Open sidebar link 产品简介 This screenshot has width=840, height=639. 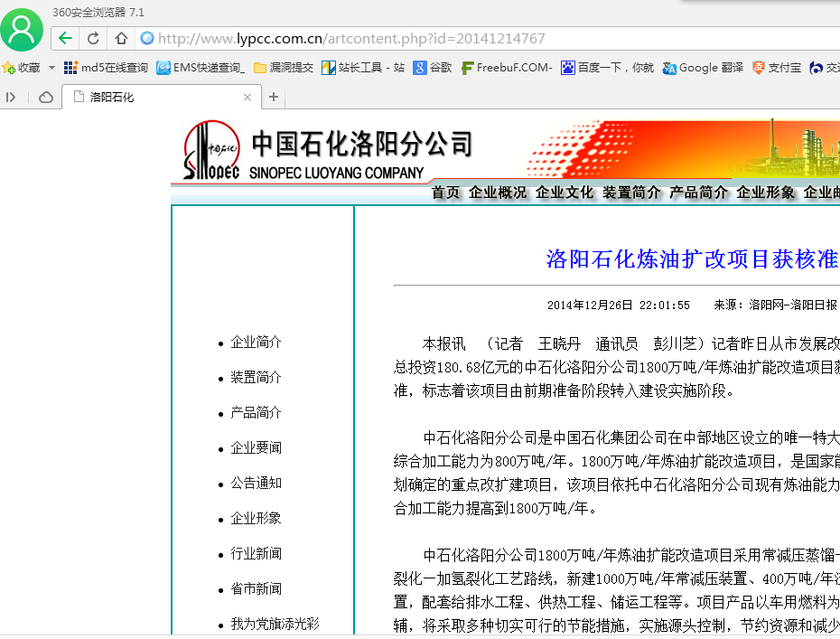pos(256,413)
